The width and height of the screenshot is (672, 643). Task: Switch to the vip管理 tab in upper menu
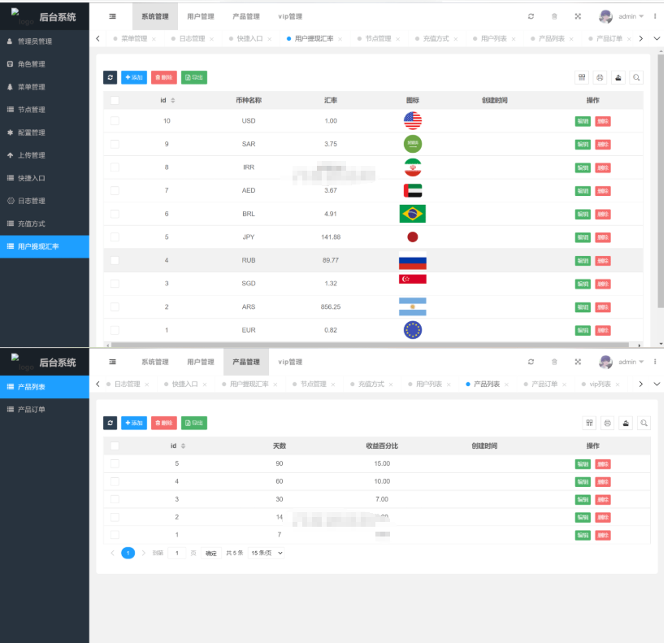point(289,16)
